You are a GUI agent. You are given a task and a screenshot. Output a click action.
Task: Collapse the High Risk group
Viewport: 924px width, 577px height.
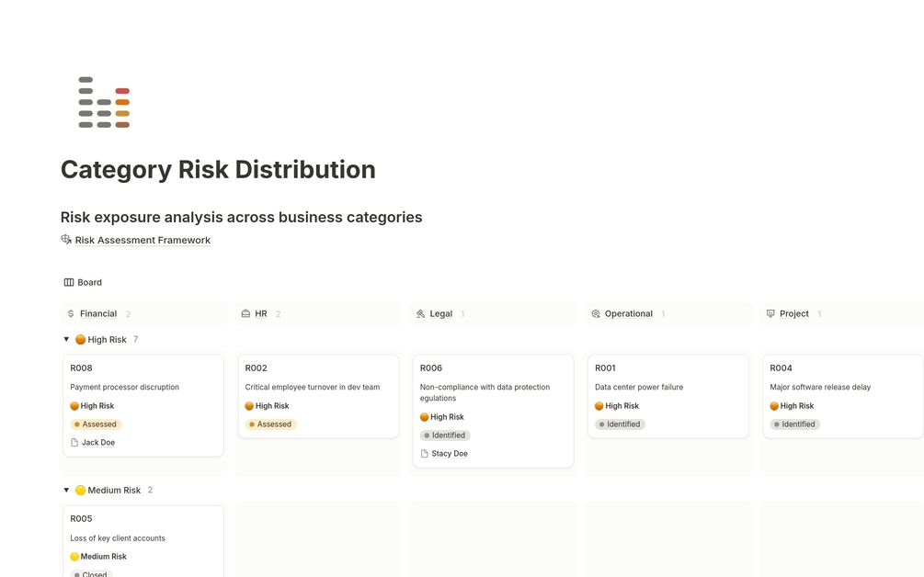66,339
